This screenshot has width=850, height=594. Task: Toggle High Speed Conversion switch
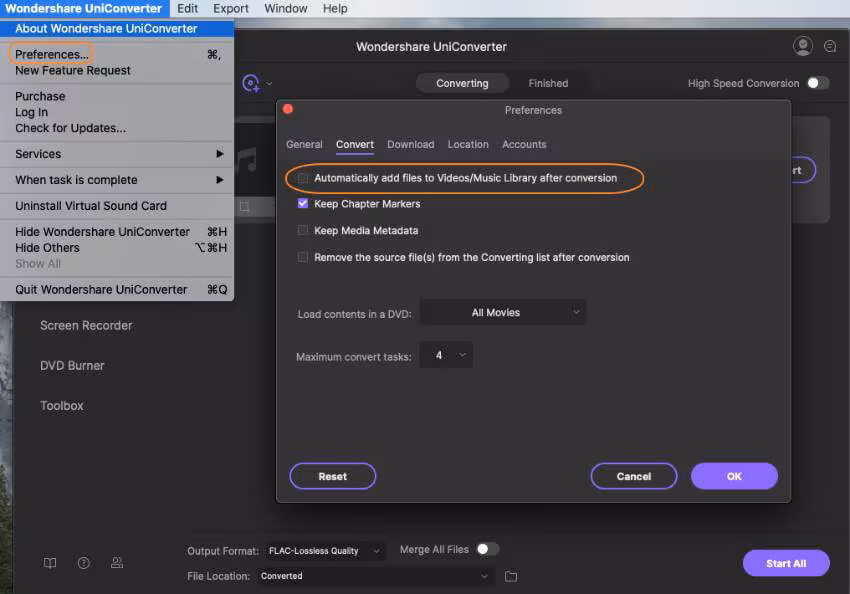[x=817, y=83]
